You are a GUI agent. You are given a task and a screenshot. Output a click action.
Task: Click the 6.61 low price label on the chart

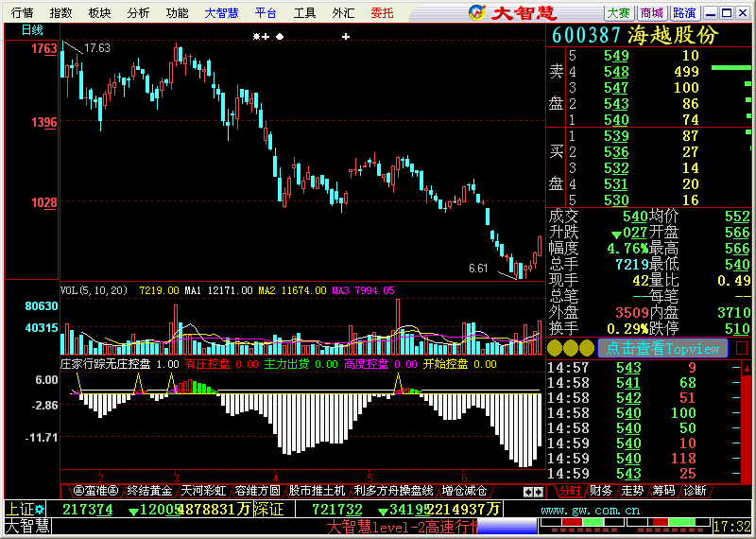478,269
